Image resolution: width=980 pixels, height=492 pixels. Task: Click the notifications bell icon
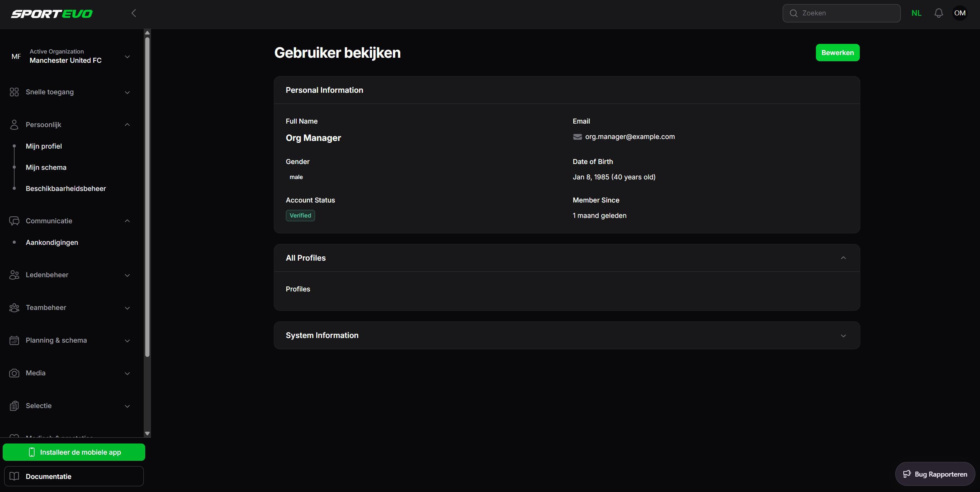[938, 13]
